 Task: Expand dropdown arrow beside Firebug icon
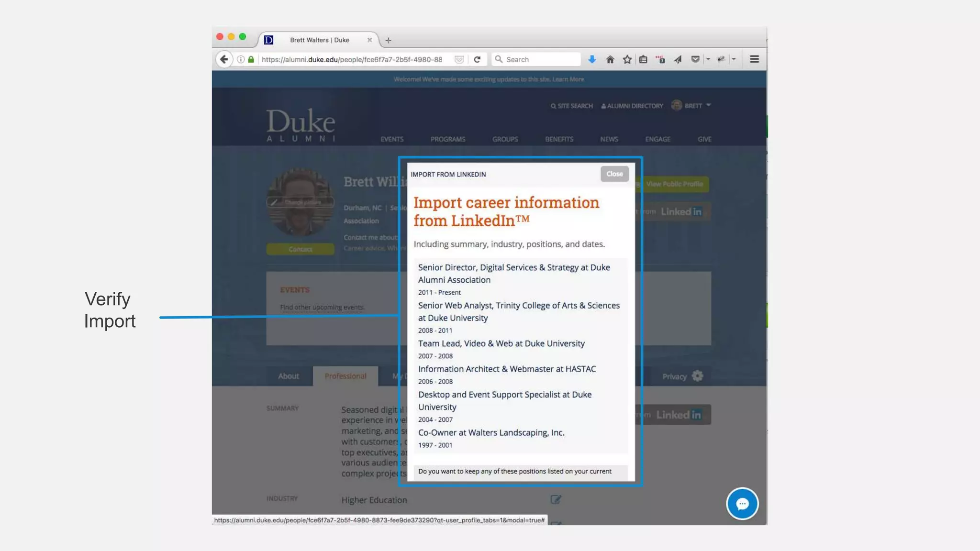734,59
